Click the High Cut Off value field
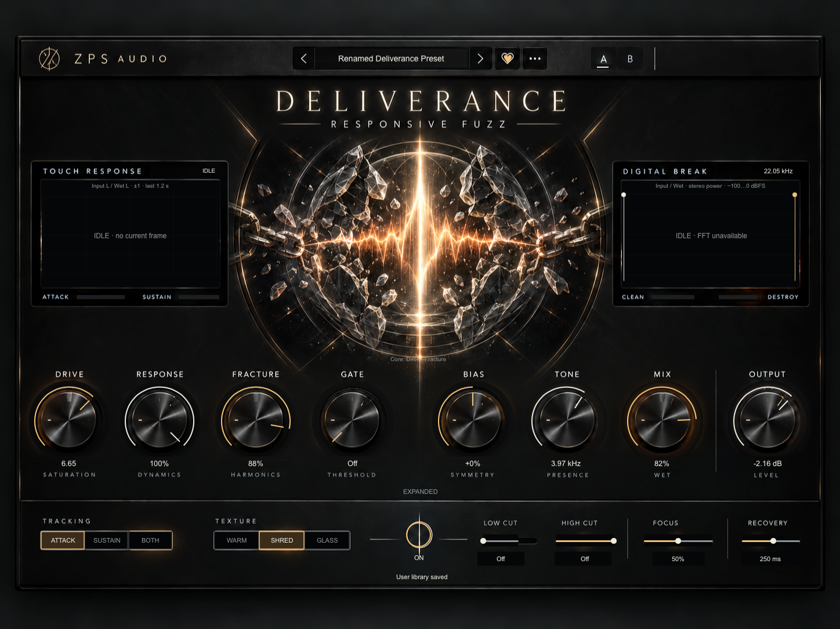The width and height of the screenshot is (840, 629). 585,559
